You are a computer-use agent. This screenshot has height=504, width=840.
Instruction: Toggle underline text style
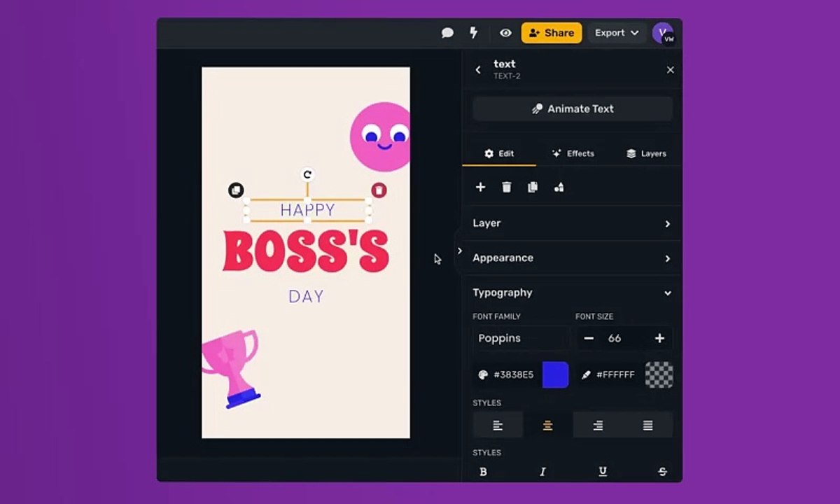point(603,472)
